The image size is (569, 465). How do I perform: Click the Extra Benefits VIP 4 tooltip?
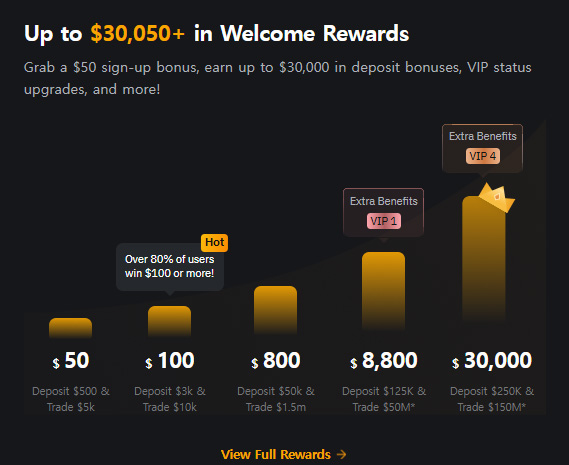pos(482,148)
